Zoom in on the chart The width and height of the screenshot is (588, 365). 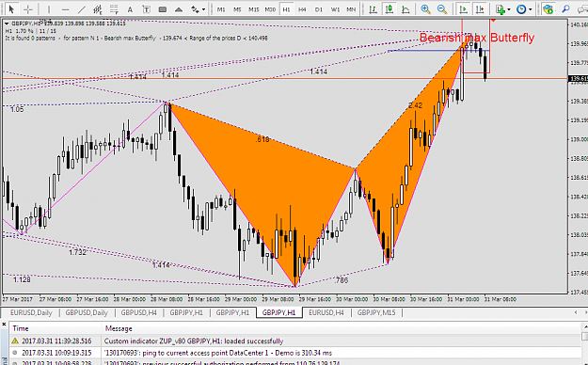coord(425,9)
